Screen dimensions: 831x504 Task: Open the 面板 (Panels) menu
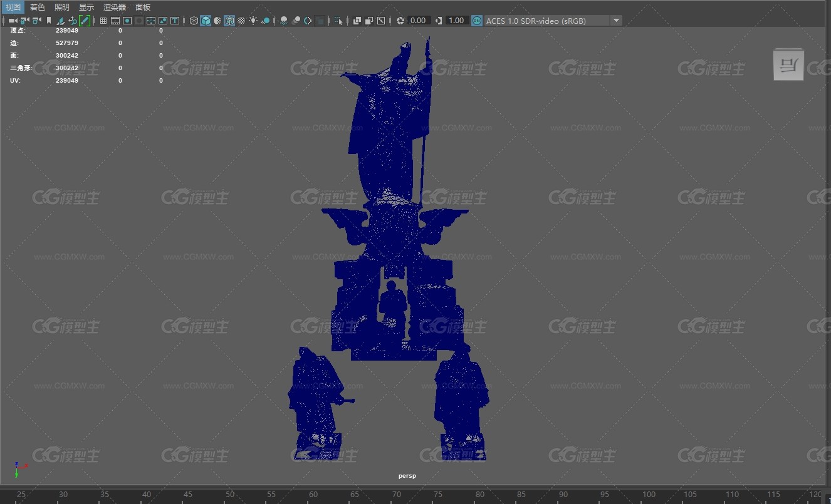pos(143,7)
